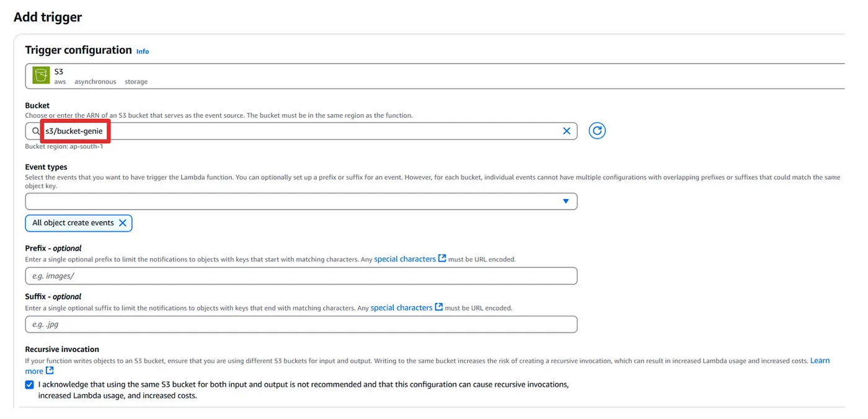Open special characters link under Suffix

point(401,307)
